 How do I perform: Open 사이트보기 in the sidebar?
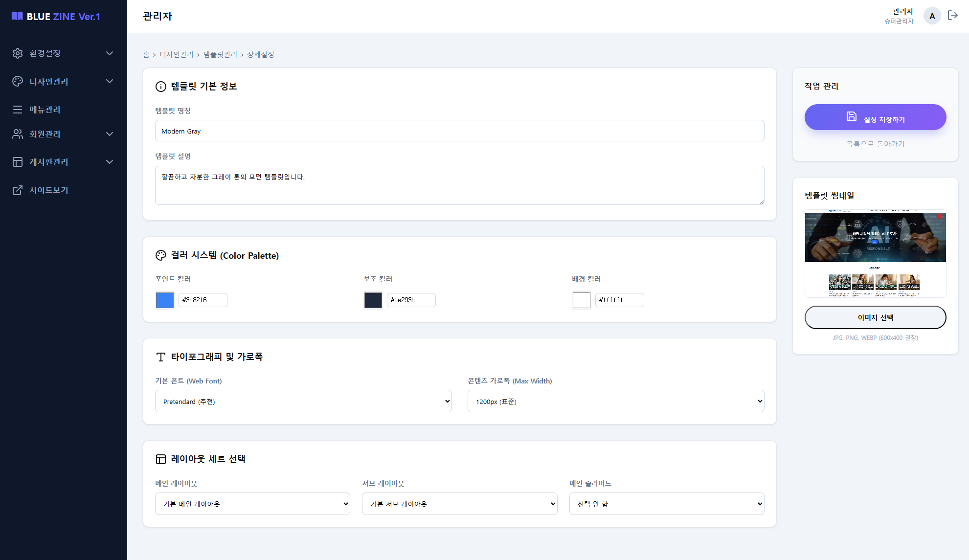pyautogui.click(x=64, y=190)
